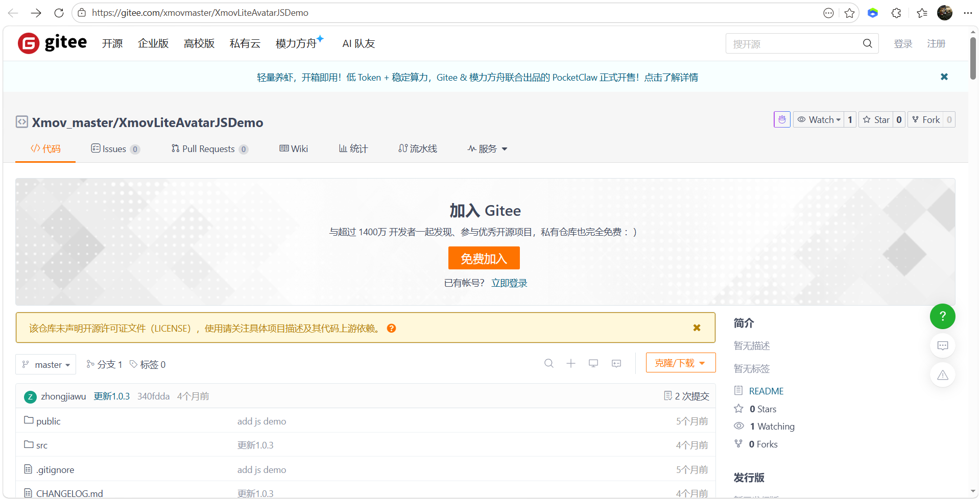Click 登录 in the header
The image size is (980, 500).
(903, 43)
